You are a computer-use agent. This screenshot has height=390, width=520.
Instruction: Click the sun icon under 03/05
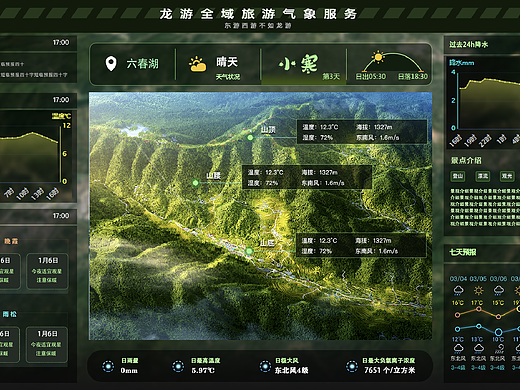pos(478,290)
